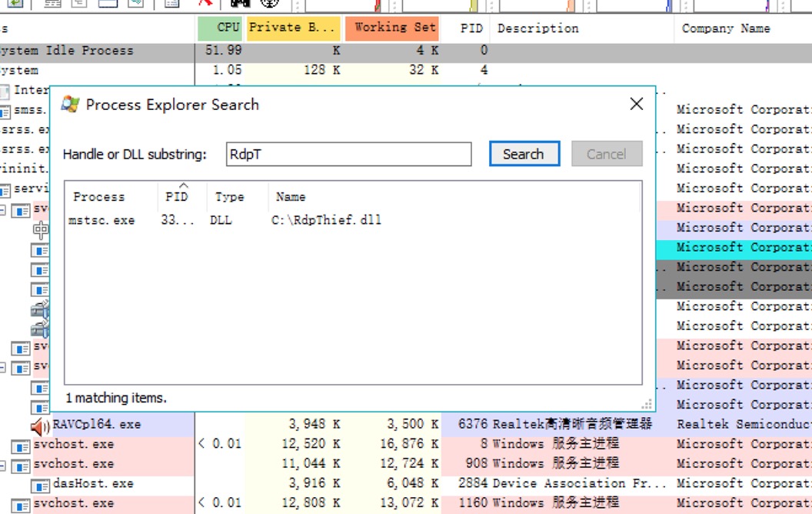The width and height of the screenshot is (812, 514).
Task: Select the RAVCpl64.exe process
Action: (x=97, y=425)
